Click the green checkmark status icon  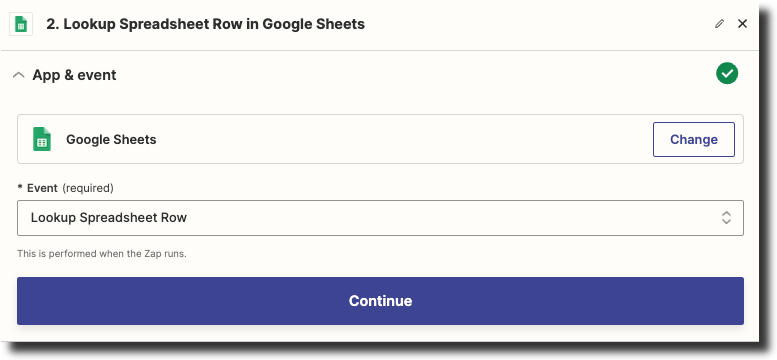point(727,74)
